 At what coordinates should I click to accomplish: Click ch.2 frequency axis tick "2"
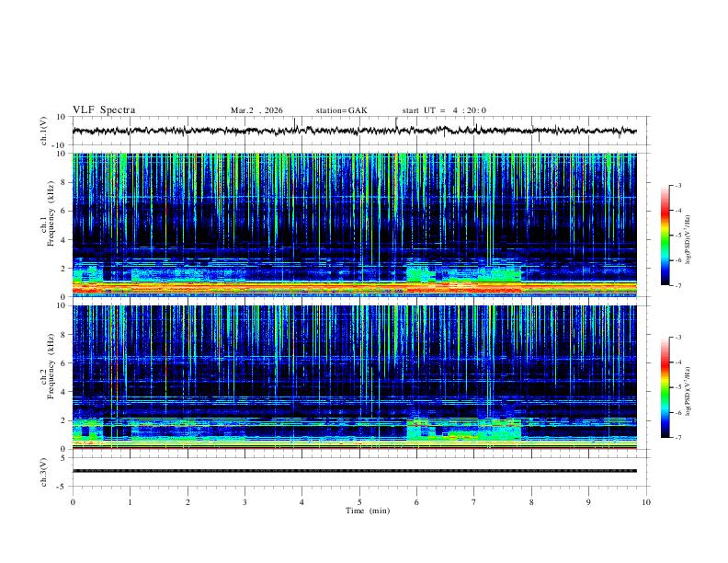(x=63, y=420)
